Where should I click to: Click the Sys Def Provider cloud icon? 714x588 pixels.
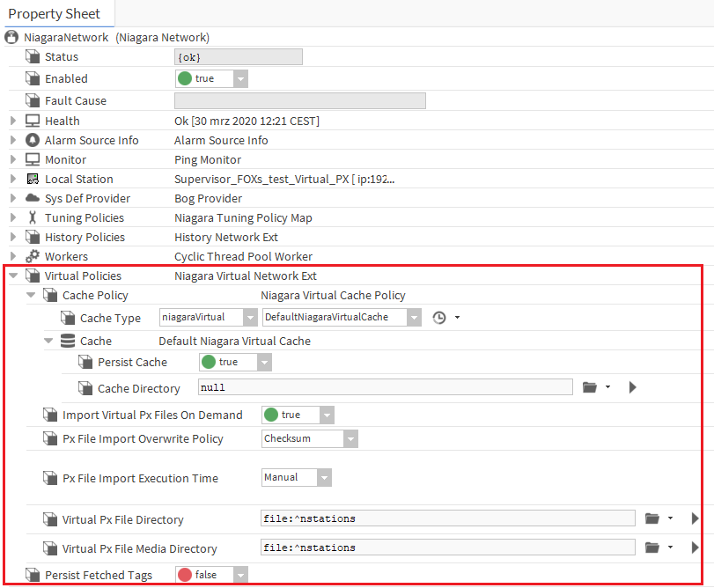point(33,198)
